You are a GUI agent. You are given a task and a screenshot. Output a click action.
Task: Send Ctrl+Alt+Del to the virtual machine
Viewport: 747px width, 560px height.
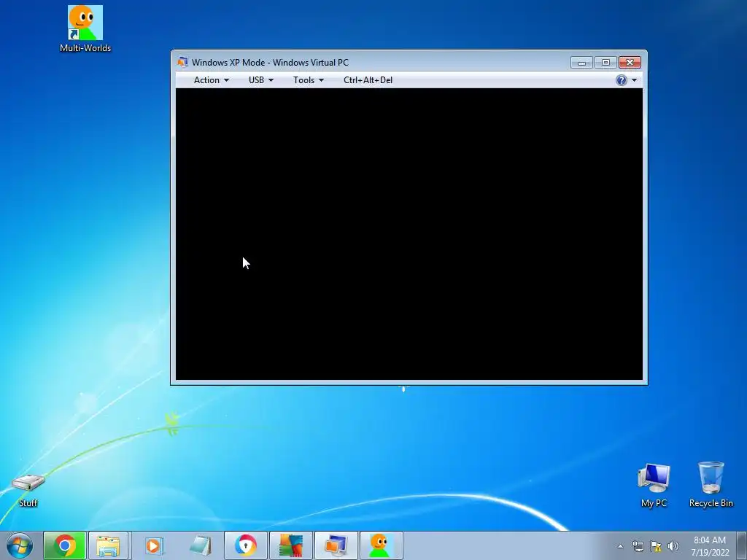coord(368,80)
